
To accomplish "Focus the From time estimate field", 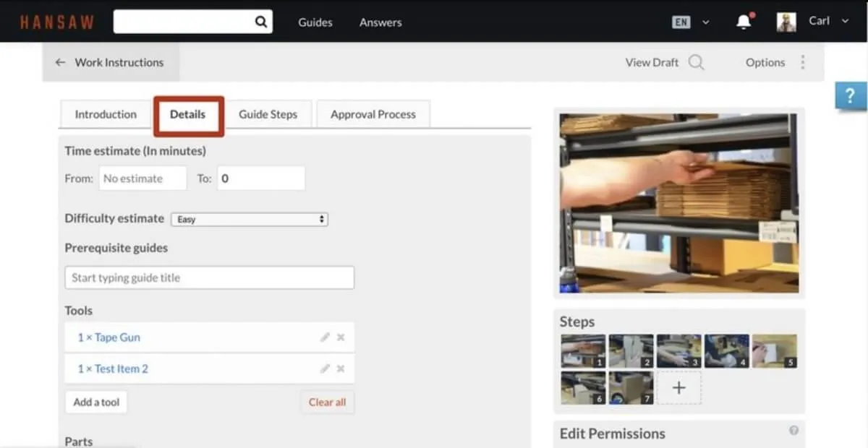I will coord(142,178).
